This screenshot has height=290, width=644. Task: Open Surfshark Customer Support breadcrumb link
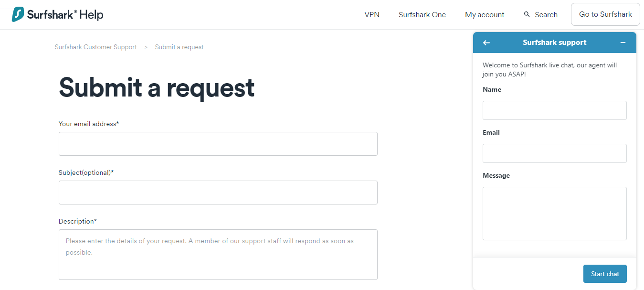point(96,47)
